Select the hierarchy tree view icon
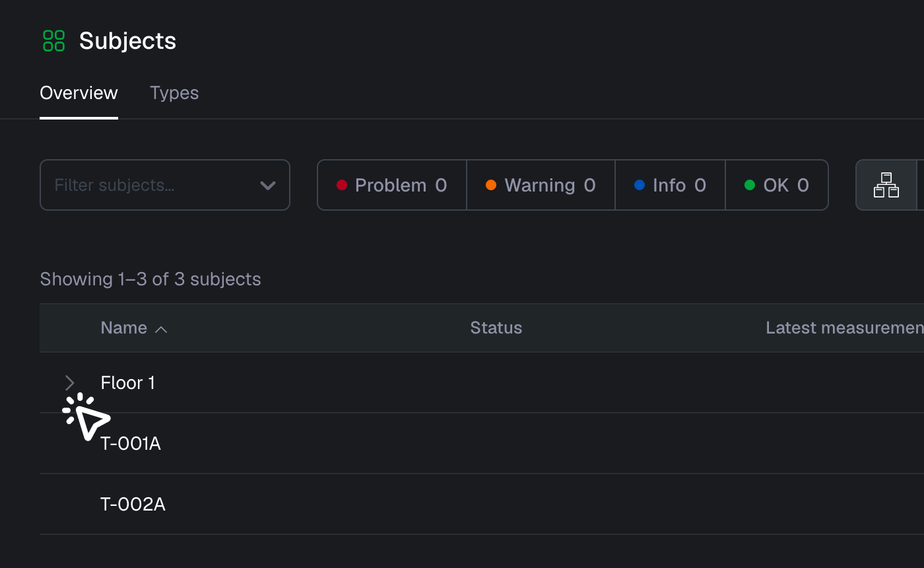The image size is (924, 568). pyautogui.click(x=886, y=185)
